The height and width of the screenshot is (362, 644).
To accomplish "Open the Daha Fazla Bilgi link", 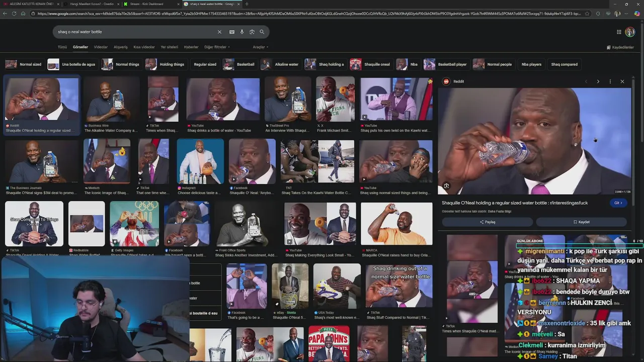I will click(499, 211).
